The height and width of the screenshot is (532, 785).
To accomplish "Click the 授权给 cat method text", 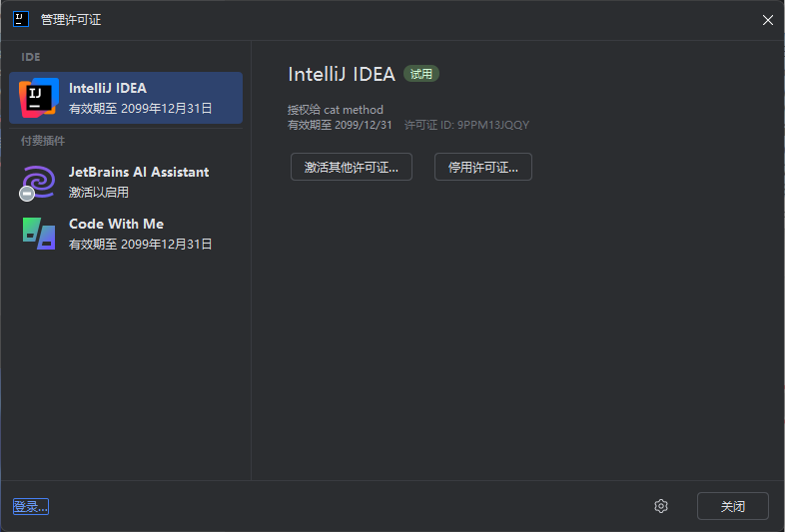I will pyautogui.click(x=336, y=110).
